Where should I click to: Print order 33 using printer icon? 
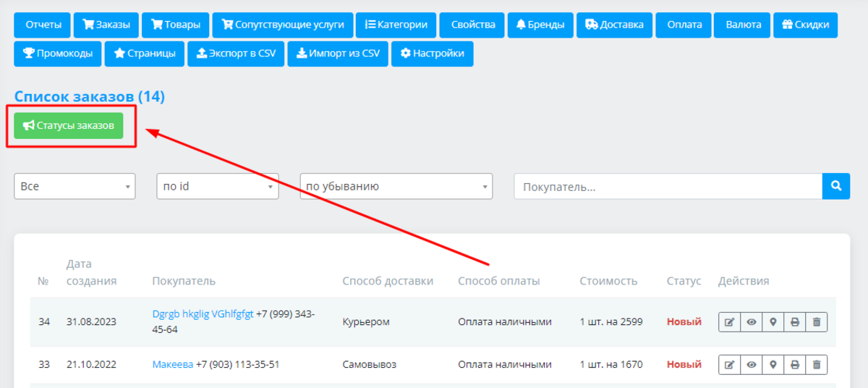point(794,365)
